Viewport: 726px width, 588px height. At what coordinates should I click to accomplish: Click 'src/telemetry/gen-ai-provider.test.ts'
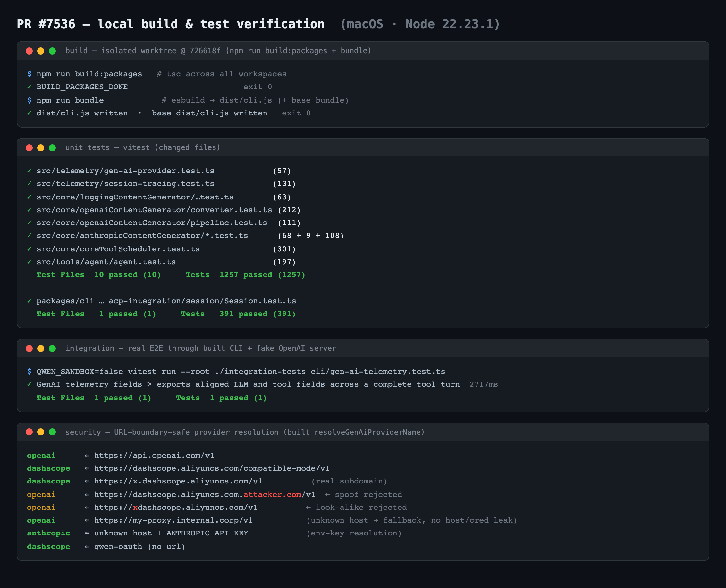(x=125, y=171)
